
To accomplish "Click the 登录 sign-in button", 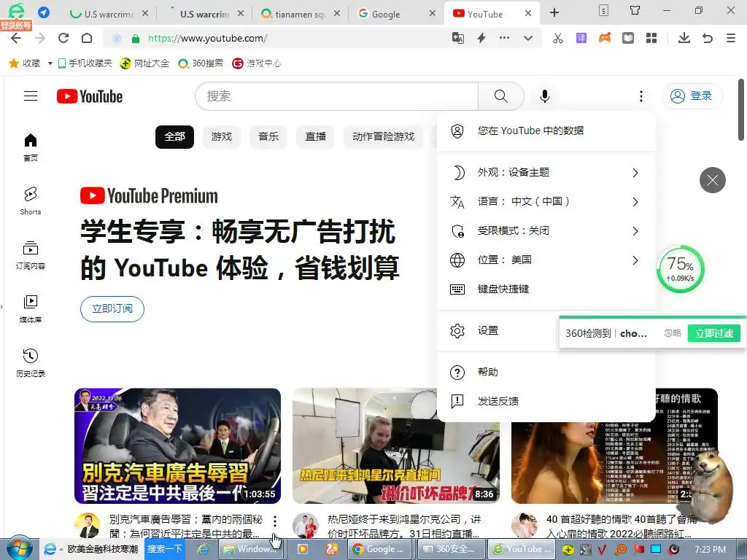I will [692, 96].
